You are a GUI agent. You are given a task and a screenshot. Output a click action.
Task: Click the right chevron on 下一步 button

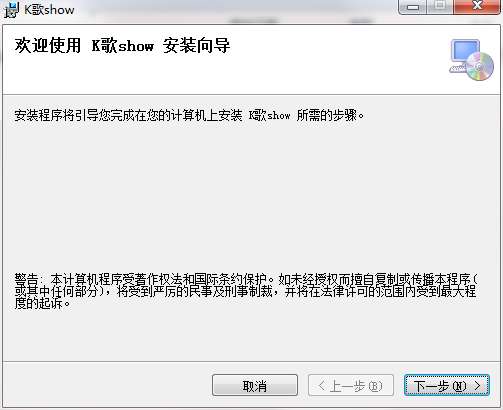477,386
